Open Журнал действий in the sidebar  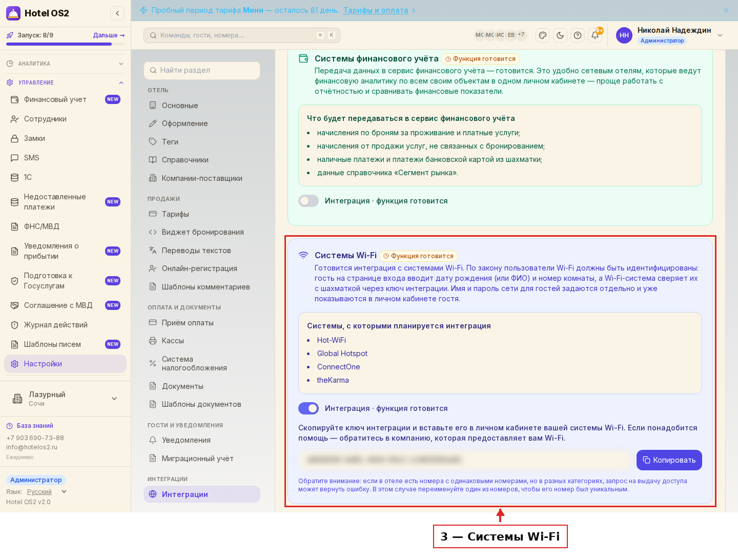(x=65, y=325)
